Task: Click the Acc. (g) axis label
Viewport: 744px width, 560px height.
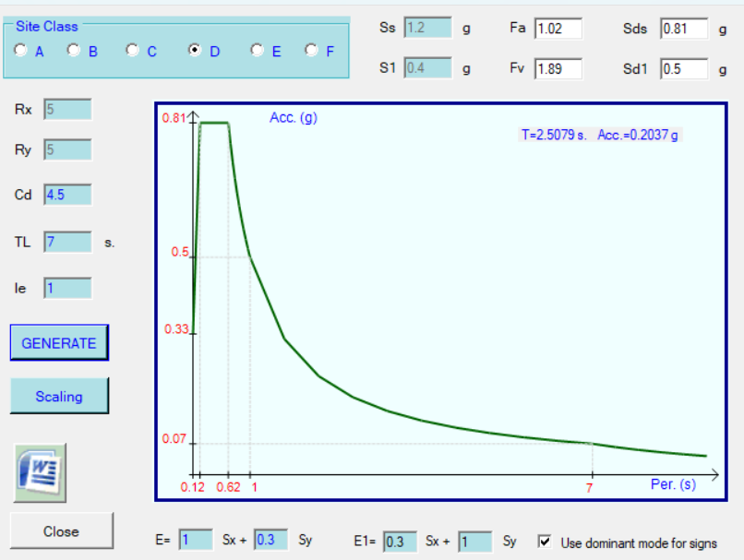Action: 294,117
